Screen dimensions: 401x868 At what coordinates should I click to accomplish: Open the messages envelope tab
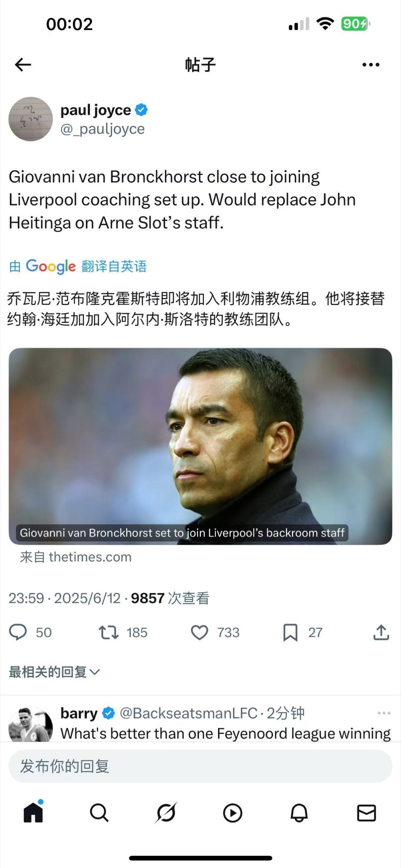coord(366,813)
